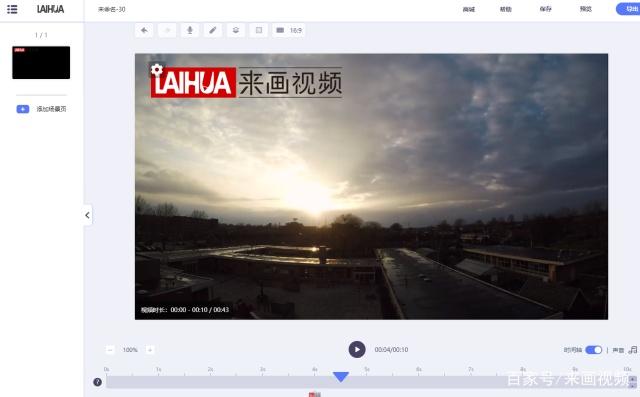Image resolution: width=640 pixels, height=397 pixels.
Task: Click the square canvas frame icon
Action: coord(258,30)
